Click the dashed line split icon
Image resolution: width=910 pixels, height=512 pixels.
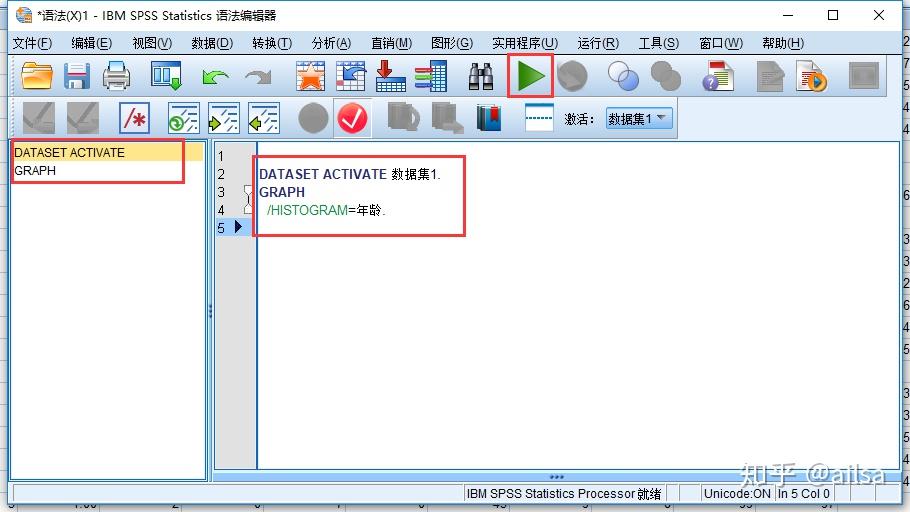[539, 118]
